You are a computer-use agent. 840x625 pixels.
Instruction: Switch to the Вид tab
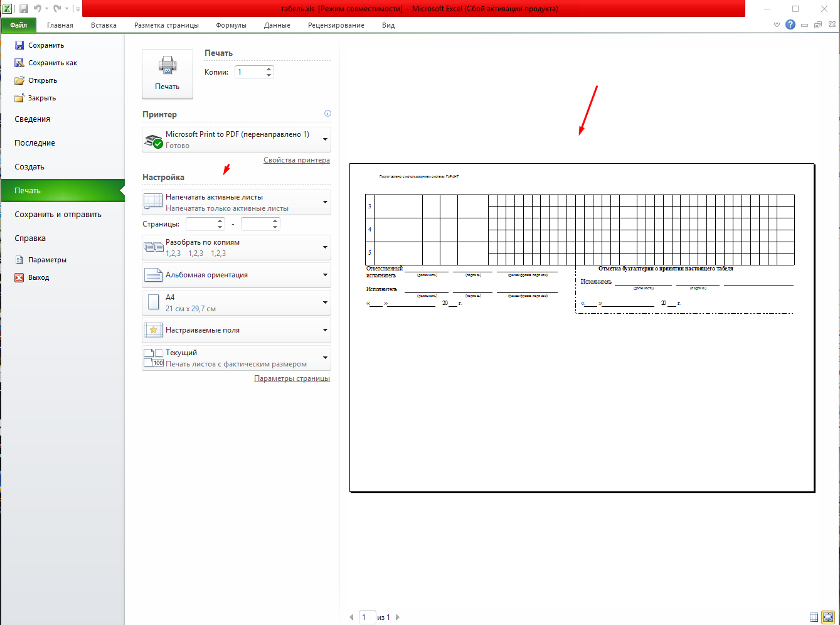[x=388, y=25]
